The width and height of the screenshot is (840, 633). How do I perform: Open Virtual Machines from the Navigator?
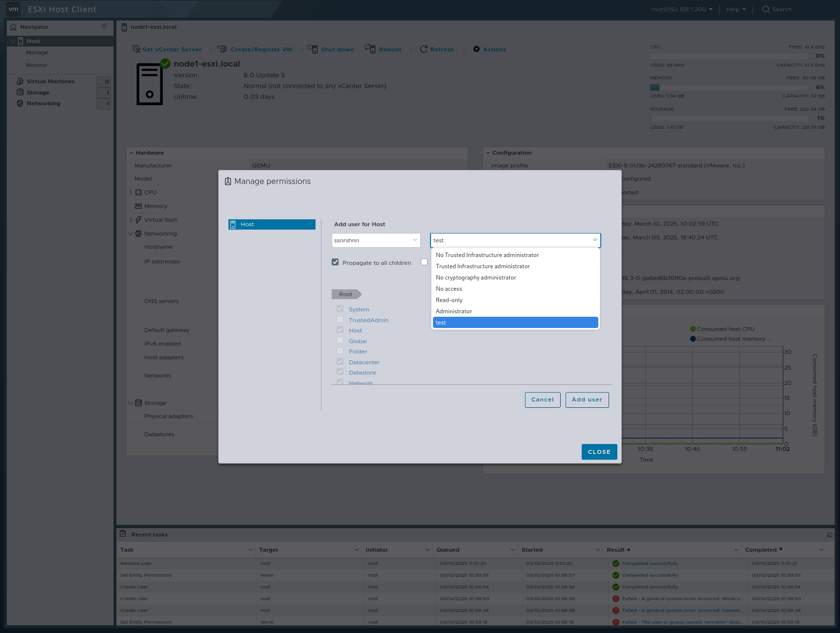tap(51, 81)
